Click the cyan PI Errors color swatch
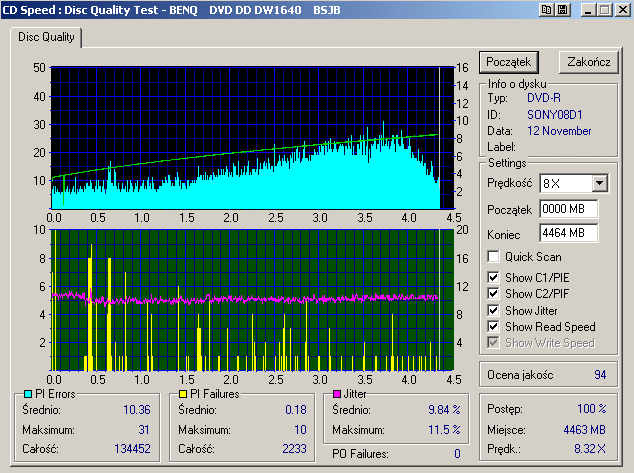 pos(28,394)
